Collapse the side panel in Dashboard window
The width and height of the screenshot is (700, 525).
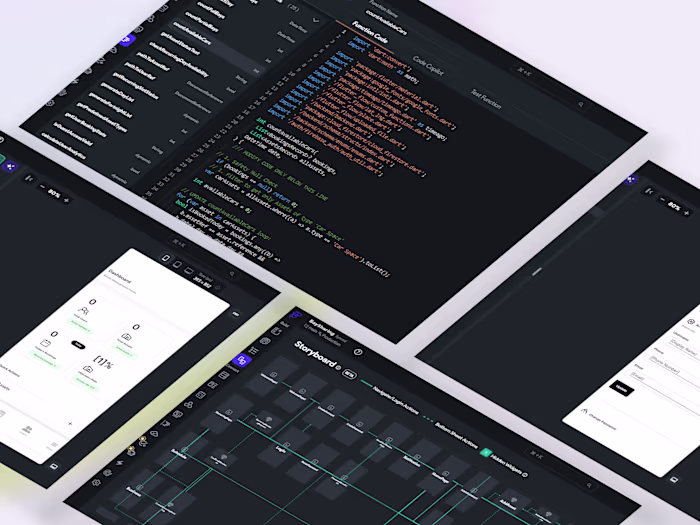click(x=29, y=179)
